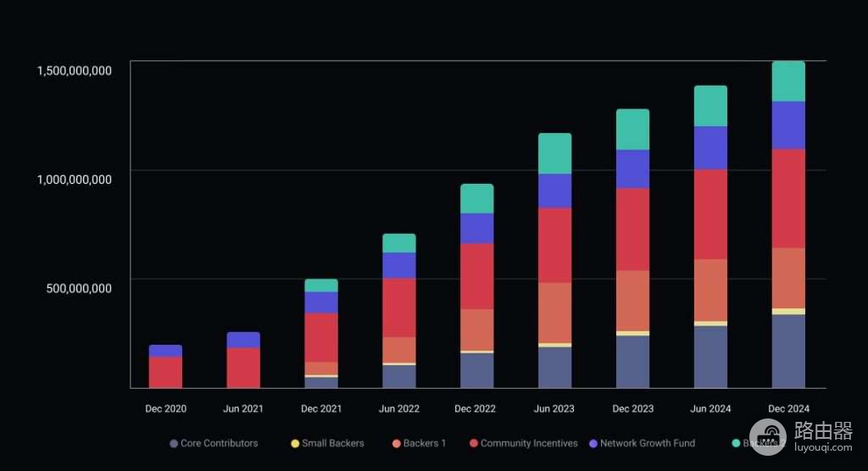Click the red Community Incentives segment in Dec 2020 bar
Screen dimensions: 868x471
(x=165, y=373)
